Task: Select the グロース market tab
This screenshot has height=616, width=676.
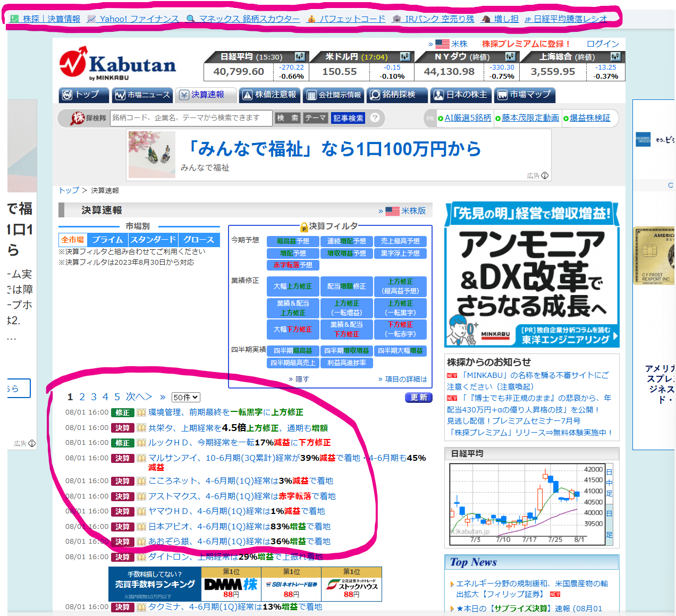Action: (199, 240)
